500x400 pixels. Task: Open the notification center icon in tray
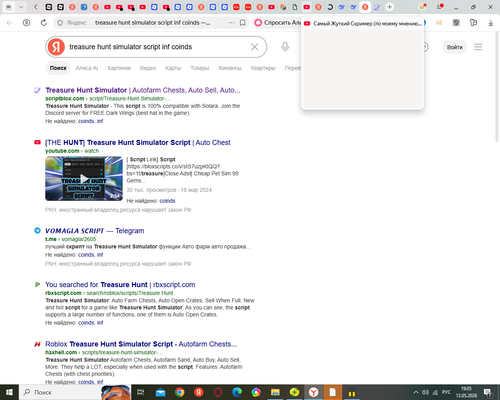tap(488, 392)
